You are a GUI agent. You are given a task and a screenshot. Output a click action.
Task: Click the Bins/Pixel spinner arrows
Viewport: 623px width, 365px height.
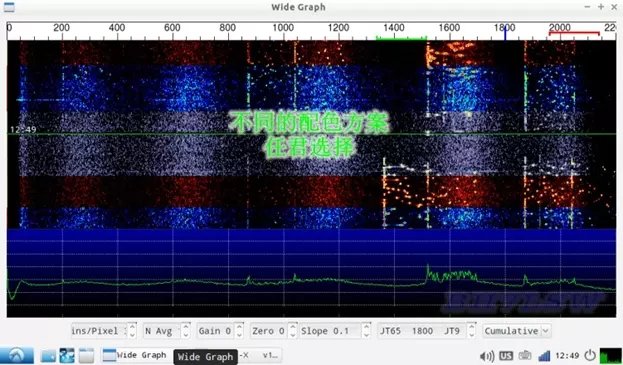[132, 330]
